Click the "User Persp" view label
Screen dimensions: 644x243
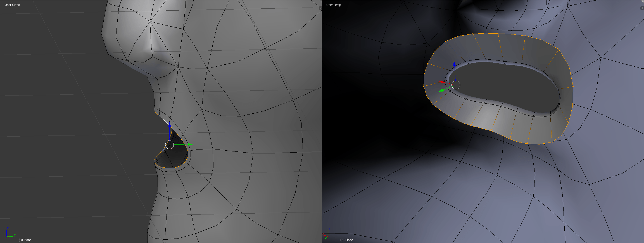coord(334,5)
